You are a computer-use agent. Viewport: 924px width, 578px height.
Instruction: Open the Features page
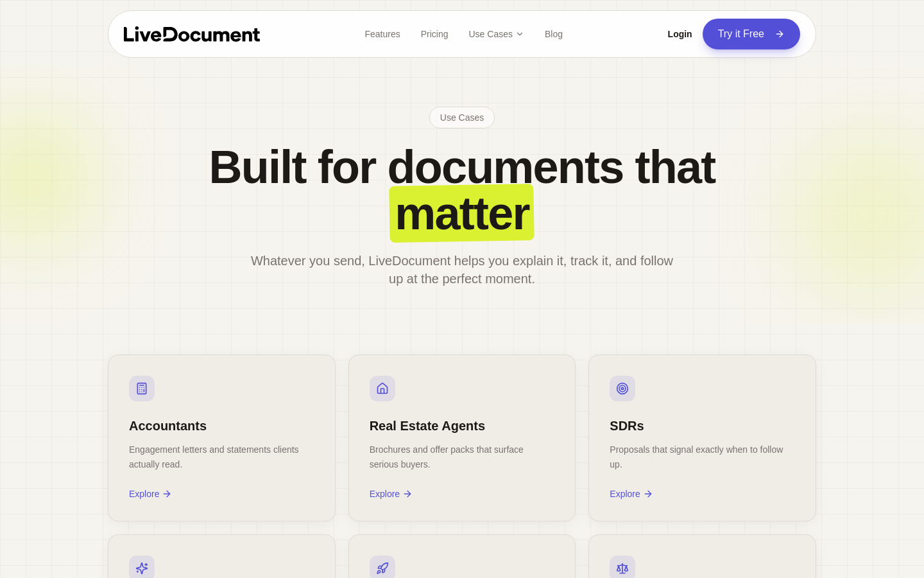382,34
